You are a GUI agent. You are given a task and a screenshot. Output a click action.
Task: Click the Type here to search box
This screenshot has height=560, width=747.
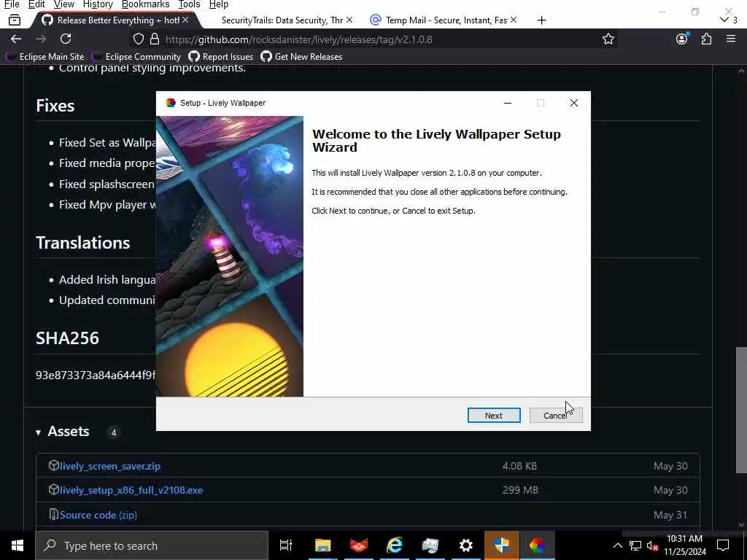[152, 545]
